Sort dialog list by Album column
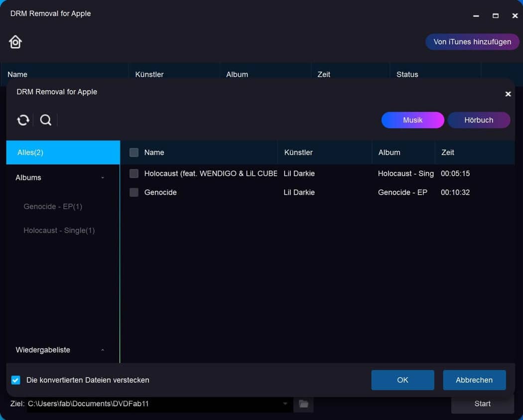The width and height of the screenshot is (523, 420). click(x=389, y=152)
